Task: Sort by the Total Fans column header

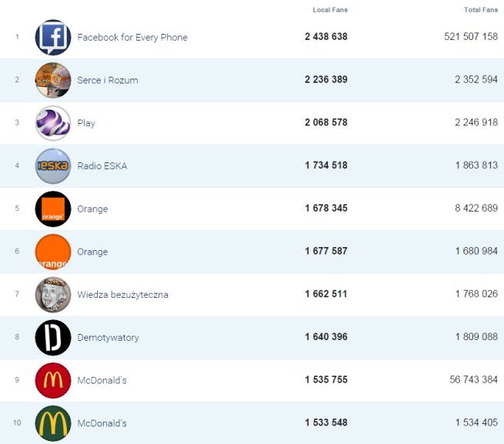Action: click(481, 10)
